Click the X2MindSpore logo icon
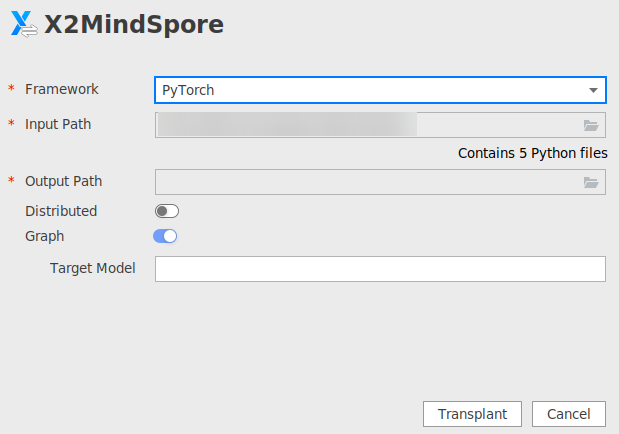 pyautogui.click(x=24, y=24)
